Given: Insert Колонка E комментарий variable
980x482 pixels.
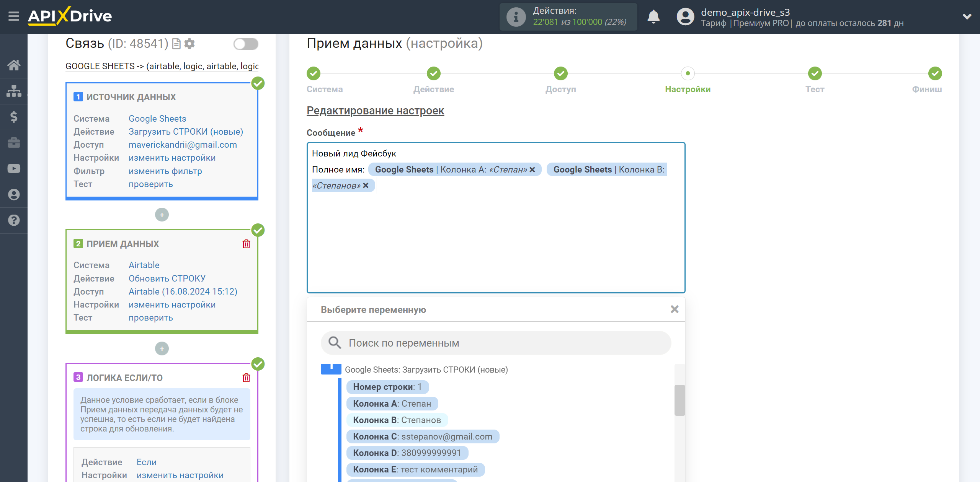Looking at the screenshot, I should (x=415, y=469).
